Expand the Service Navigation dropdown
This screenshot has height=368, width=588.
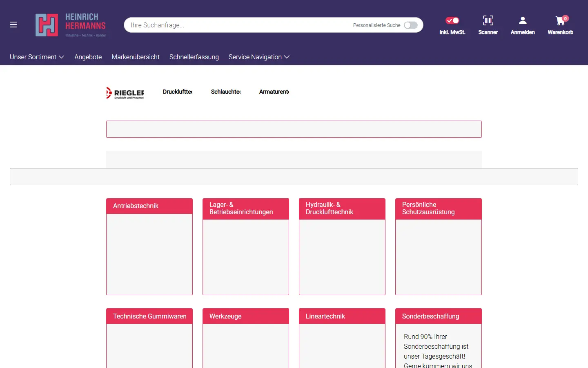pyautogui.click(x=259, y=57)
